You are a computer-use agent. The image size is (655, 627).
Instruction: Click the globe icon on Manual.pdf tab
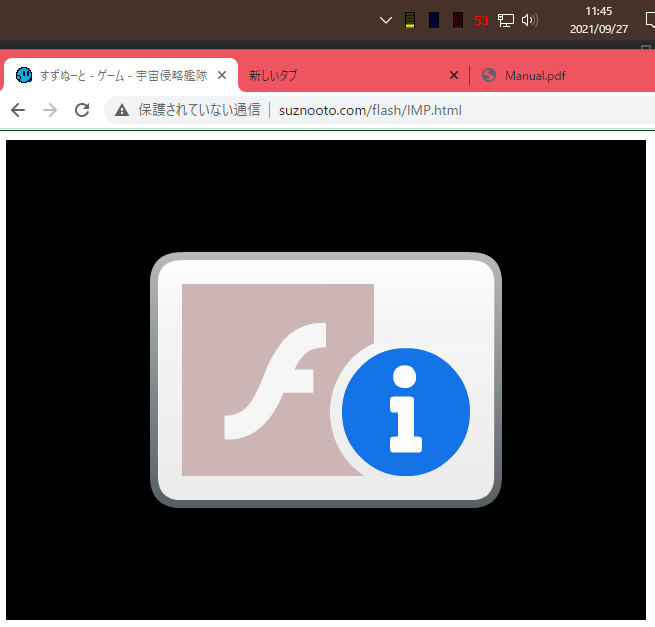coord(489,75)
